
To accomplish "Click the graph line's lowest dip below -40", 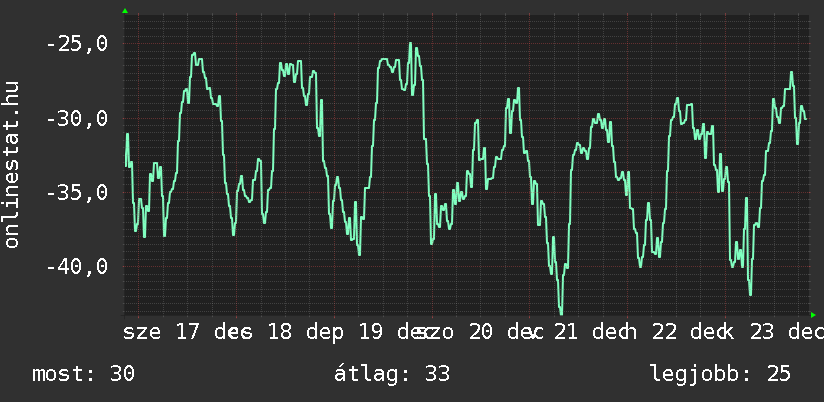I will tap(561, 312).
